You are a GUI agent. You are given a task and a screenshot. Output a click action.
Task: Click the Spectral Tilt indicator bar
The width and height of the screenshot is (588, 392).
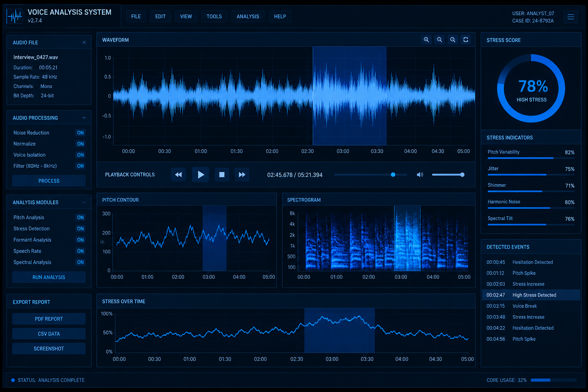[531, 225]
